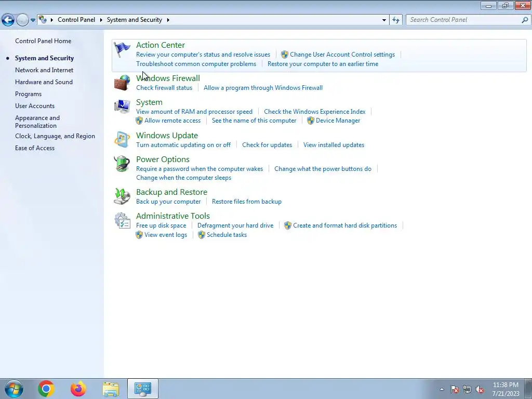532x399 pixels.
Task: Click shield icon beside Change User Account Control
Action: point(285,55)
